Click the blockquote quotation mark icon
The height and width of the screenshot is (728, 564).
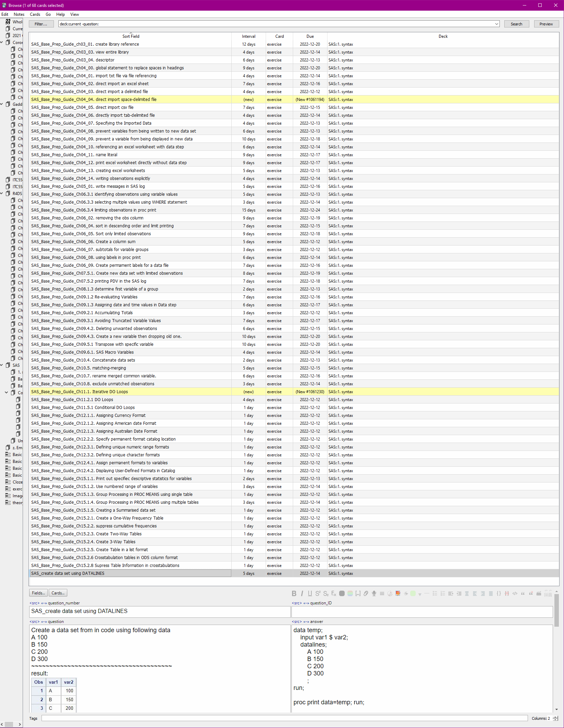pos(523,593)
